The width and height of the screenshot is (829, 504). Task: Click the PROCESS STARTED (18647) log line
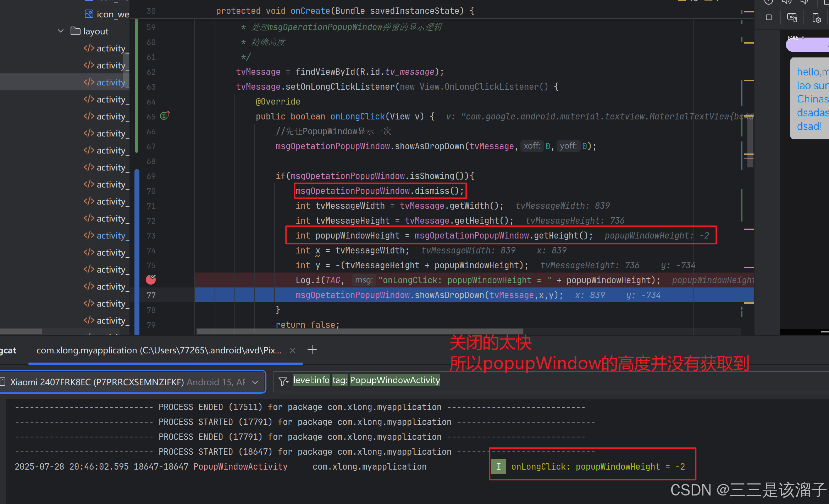coord(305,452)
